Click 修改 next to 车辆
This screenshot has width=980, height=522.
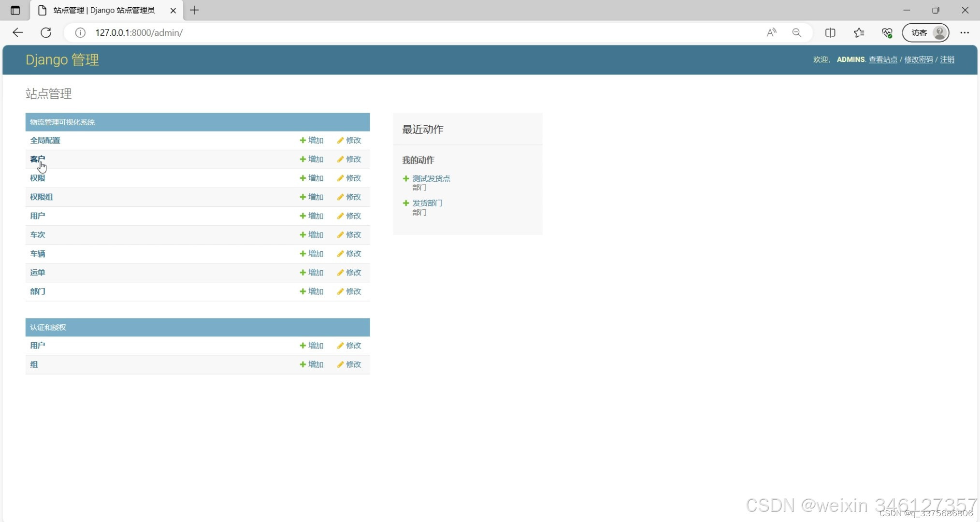(349, 254)
